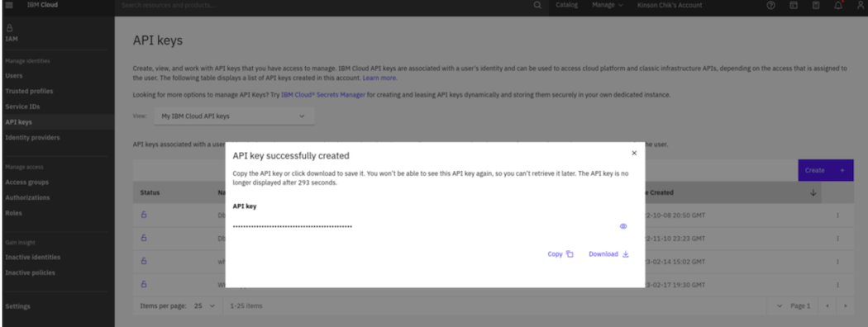This screenshot has width=868, height=327.
Task: Click the IBM Cloud logo text
Action: click(42, 5)
